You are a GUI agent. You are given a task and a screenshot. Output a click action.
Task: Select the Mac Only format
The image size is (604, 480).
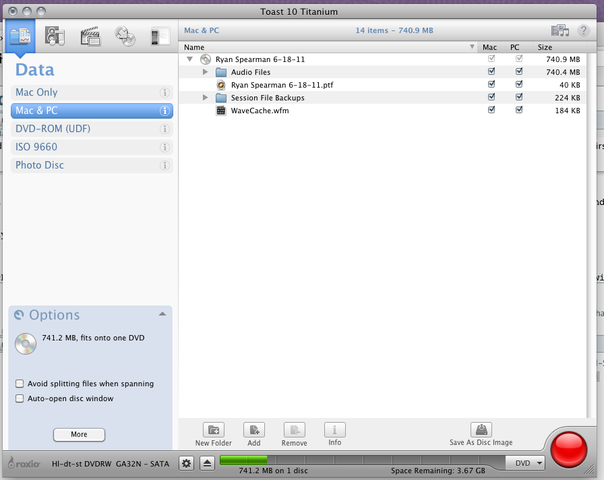(91, 93)
